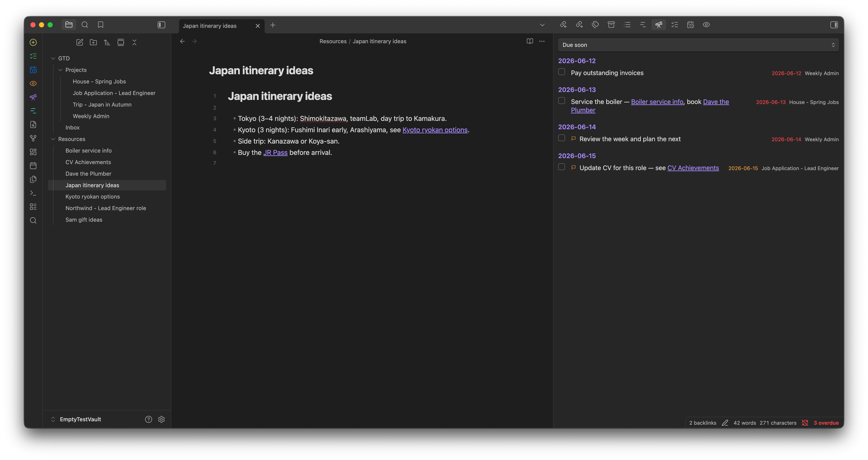The width and height of the screenshot is (868, 460).
Task: Click the magnifier icon at the bottom of the ribbon
Action: [33, 220]
